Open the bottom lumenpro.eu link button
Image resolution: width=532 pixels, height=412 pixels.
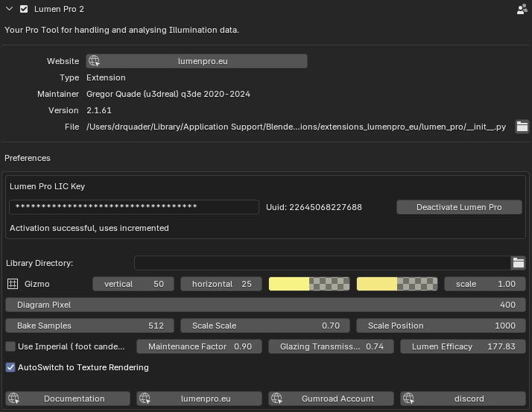click(x=199, y=399)
